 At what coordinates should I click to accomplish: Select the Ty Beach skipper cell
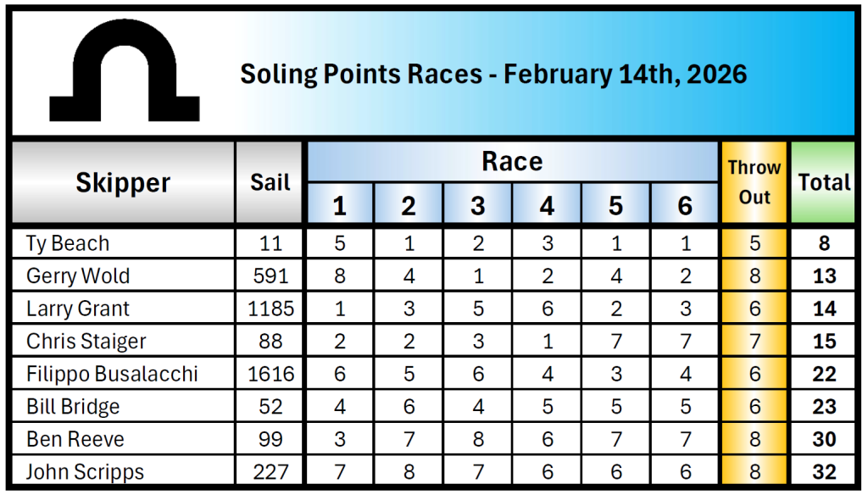68,244
